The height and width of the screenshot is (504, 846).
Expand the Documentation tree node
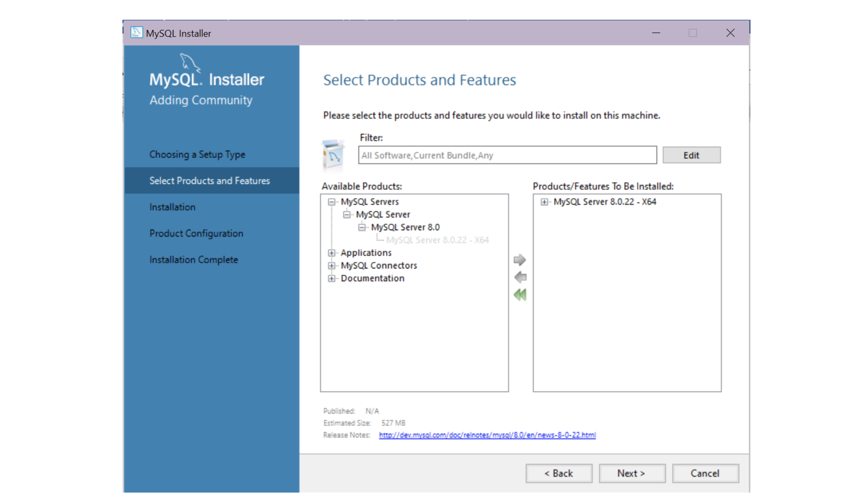click(332, 279)
